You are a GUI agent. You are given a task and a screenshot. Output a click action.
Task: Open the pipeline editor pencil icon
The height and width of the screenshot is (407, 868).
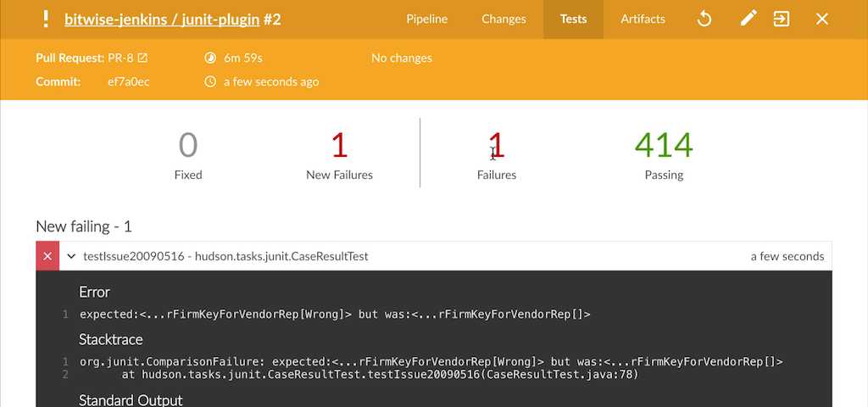click(x=748, y=19)
